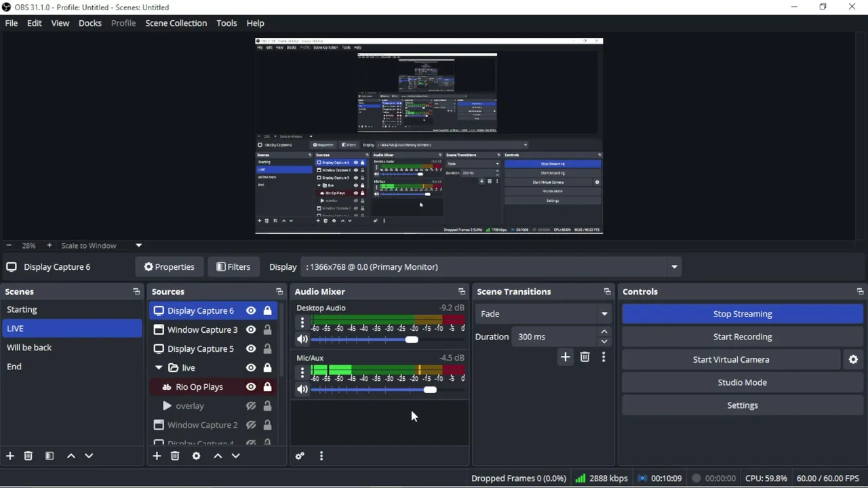Lock Window Capture 3 source
Viewport: 868px width, 488px height.
coord(268,330)
